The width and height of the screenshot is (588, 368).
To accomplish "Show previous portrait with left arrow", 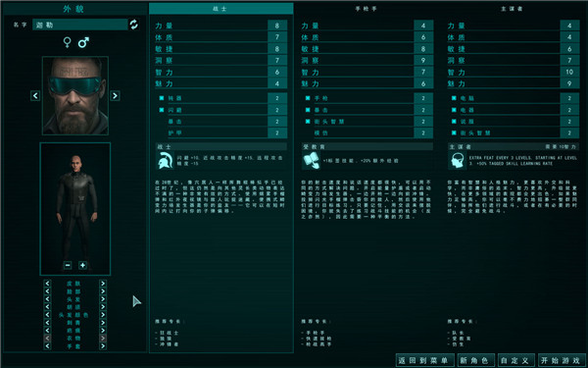I will coord(35,96).
